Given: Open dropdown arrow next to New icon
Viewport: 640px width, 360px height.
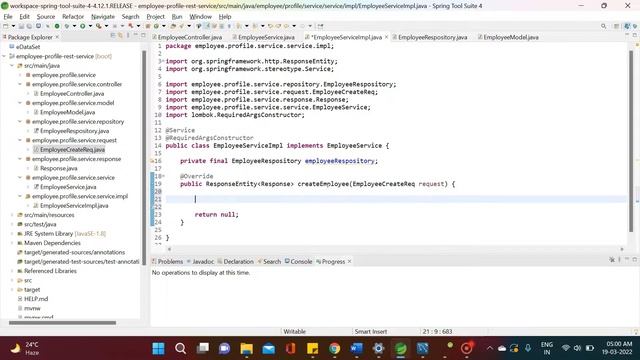Looking at the screenshot, I should point(13,26).
